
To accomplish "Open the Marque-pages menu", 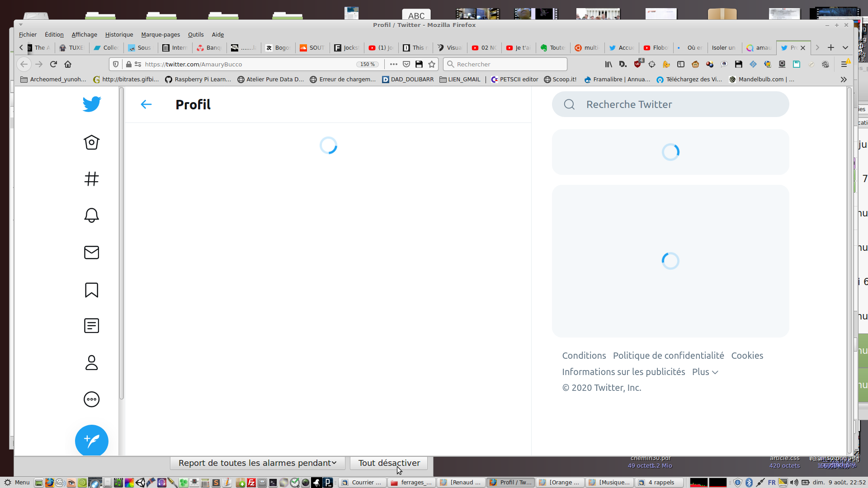I will coord(160,34).
